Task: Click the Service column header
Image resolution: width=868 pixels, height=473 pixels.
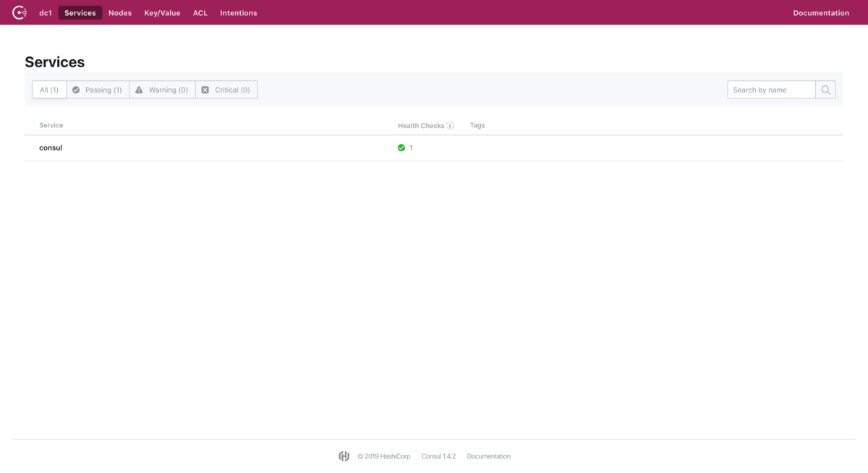Action: [51, 125]
